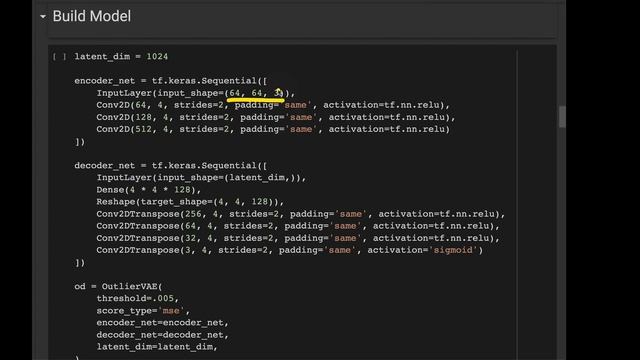This screenshot has width=640, height=360.
Task: Click the threshold=.005 line
Action: (x=138, y=299)
